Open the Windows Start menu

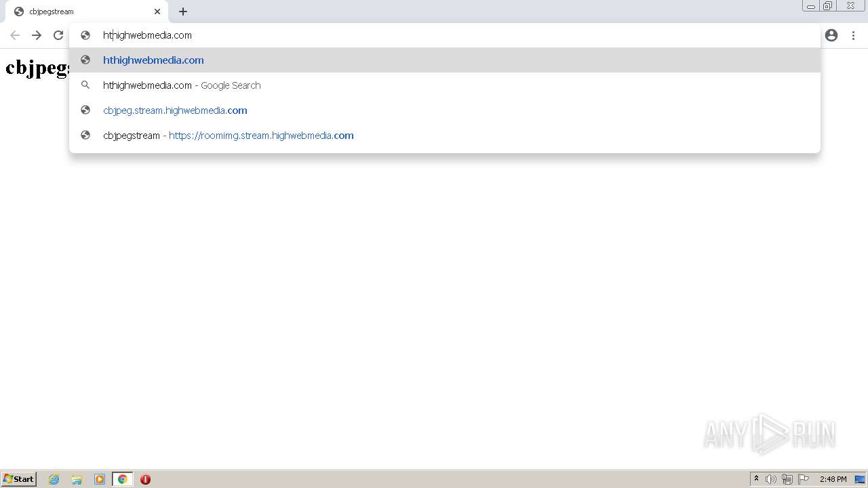[19, 479]
